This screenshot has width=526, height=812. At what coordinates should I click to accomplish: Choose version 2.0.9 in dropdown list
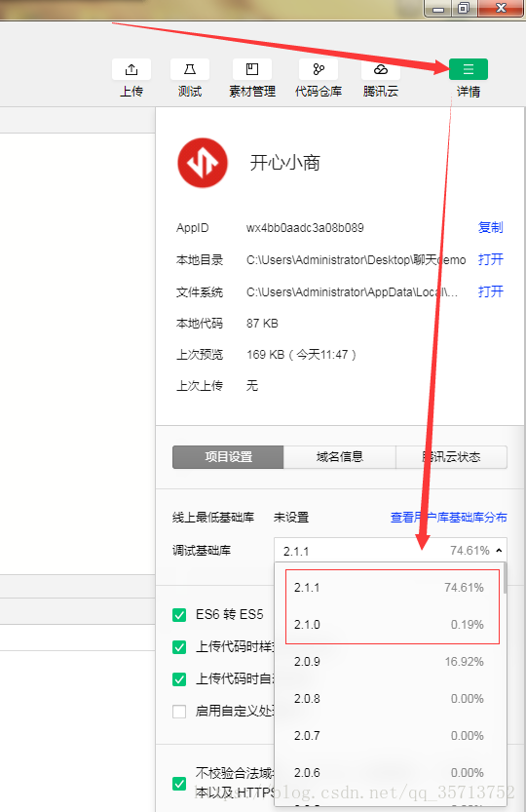click(x=390, y=662)
